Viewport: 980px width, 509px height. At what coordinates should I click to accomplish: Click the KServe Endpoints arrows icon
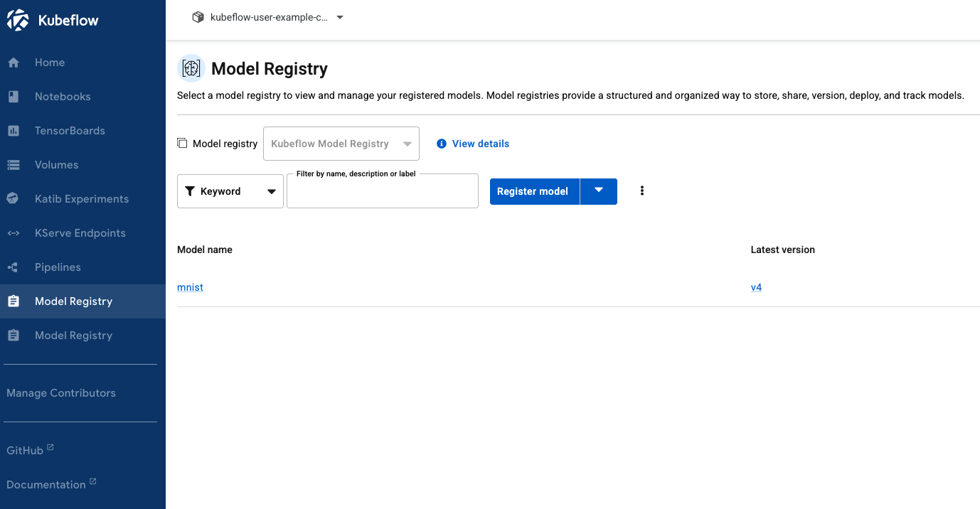coord(14,232)
